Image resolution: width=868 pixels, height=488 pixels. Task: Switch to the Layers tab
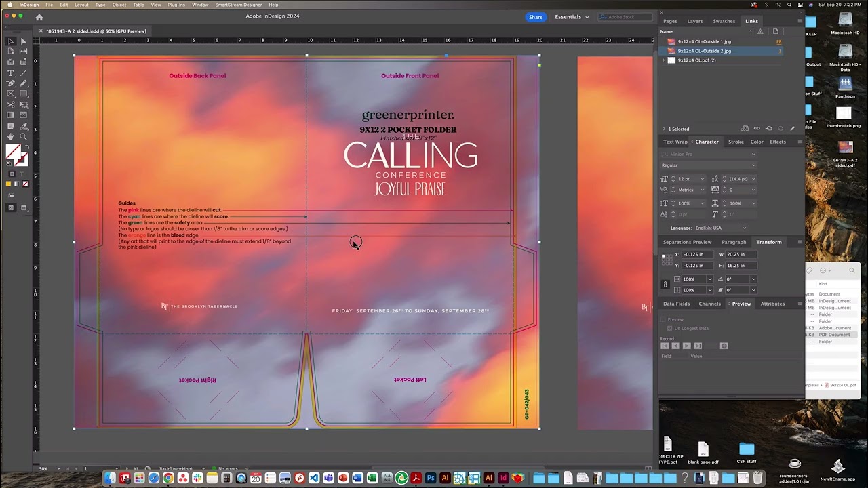695,21
